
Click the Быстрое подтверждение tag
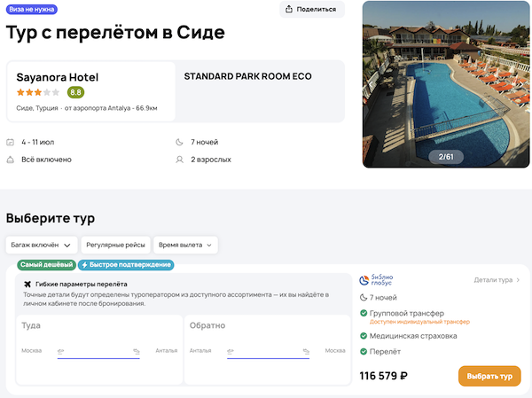point(126,264)
